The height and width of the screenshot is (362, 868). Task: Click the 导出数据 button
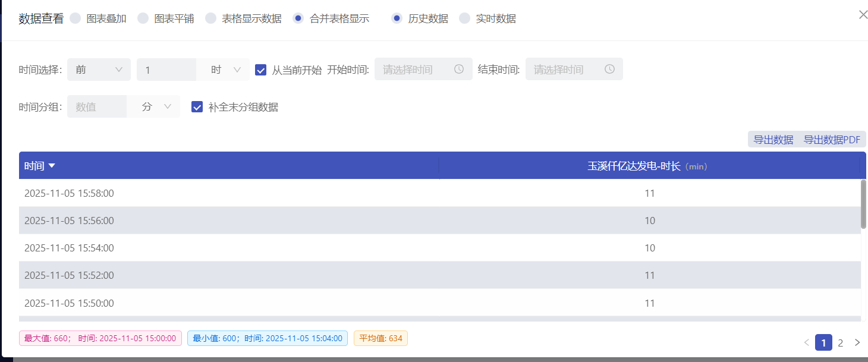(773, 140)
